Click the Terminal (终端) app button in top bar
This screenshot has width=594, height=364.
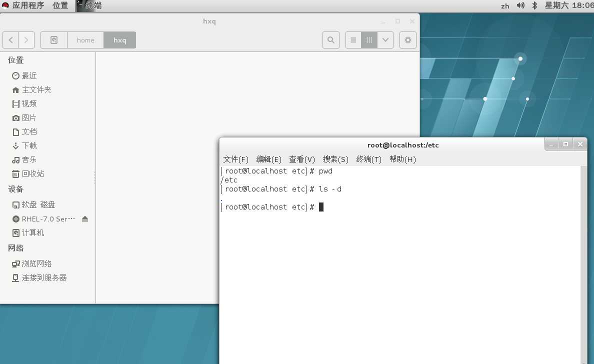[x=89, y=5]
